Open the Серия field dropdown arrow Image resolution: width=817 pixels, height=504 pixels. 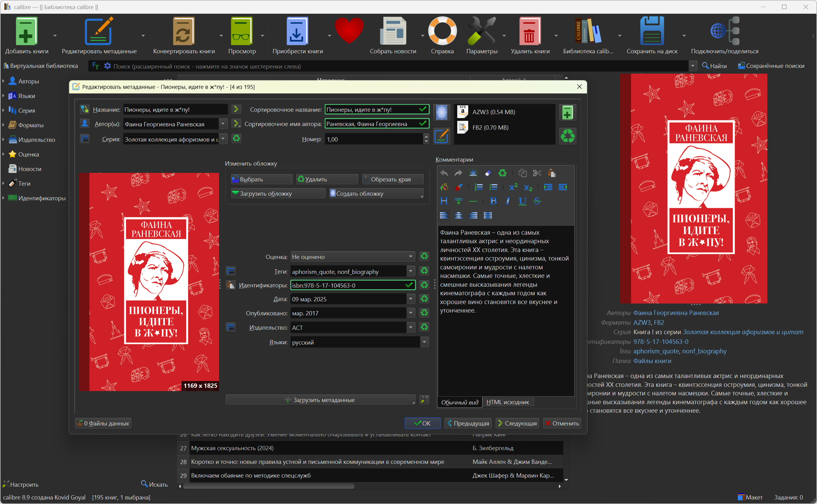point(223,138)
